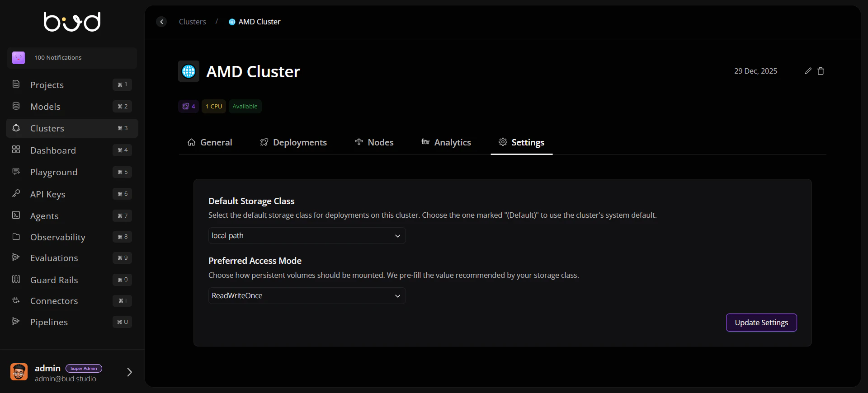Click the Super Admin badge
The image size is (868, 393).
pos(84,369)
